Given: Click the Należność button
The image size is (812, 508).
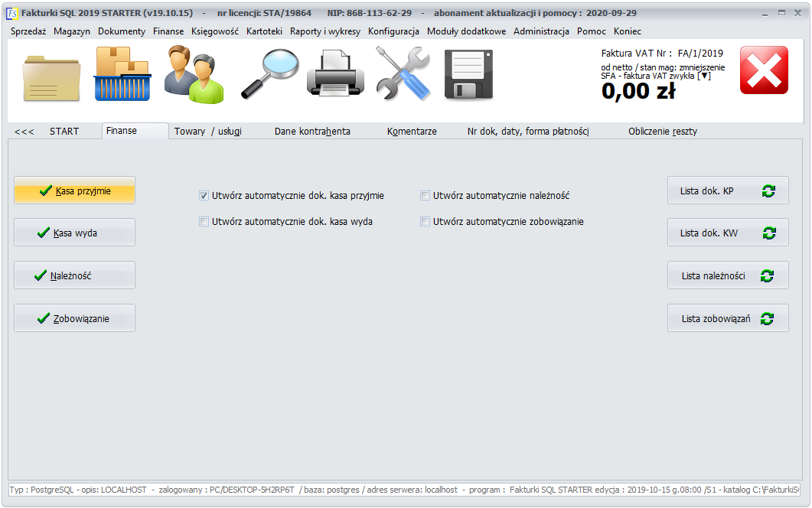Looking at the screenshot, I should 74,275.
